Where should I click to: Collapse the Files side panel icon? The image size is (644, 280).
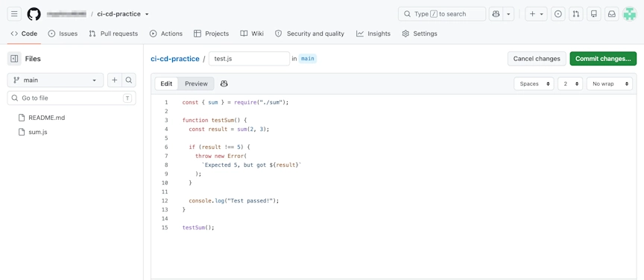tap(14, 59)
